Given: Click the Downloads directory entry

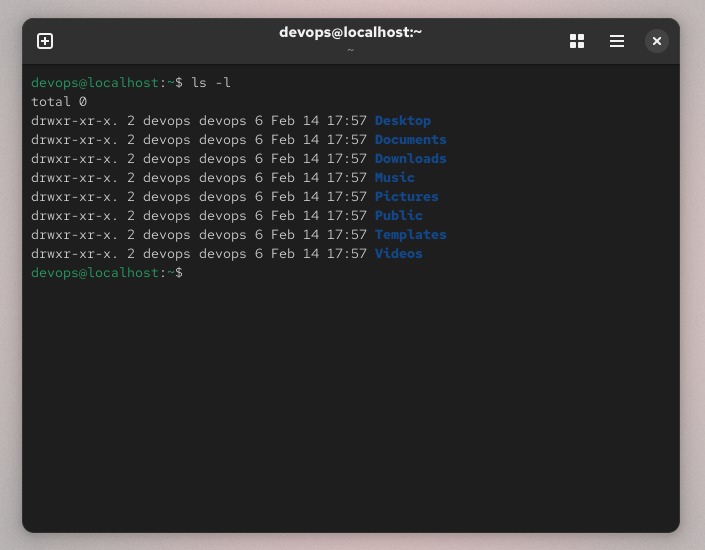Looking at the screenshot, I should click(410, 158).
